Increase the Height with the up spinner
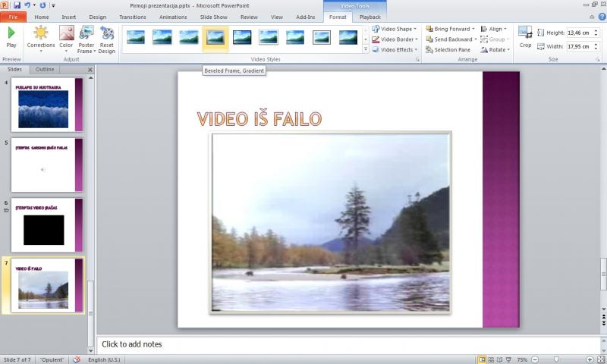This screenshot has height=364, width=607. (x=596, y=31)
